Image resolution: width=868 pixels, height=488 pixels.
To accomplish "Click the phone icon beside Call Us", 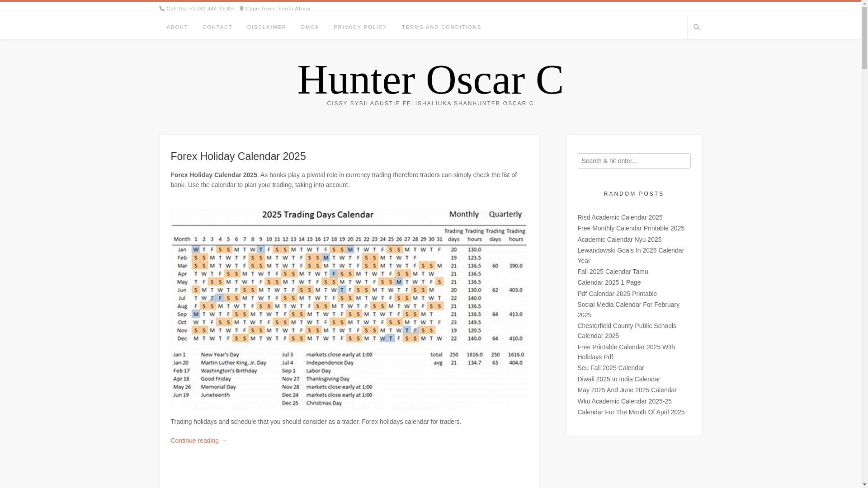I will click(x=162, y=9).
